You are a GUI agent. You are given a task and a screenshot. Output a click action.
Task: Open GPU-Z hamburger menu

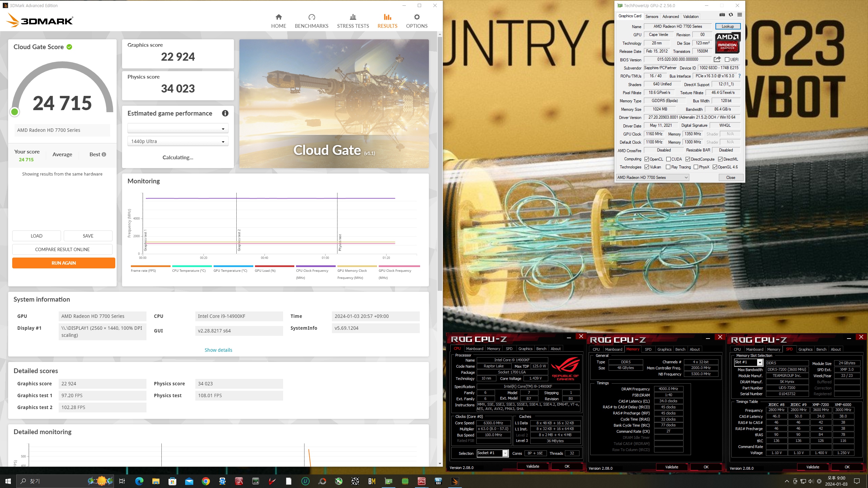coord(739,15)
